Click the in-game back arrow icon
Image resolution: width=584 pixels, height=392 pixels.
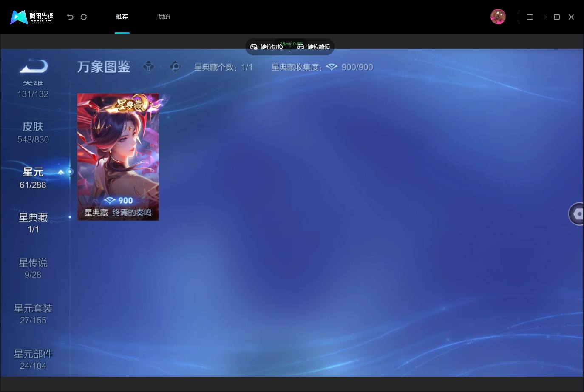34,66
